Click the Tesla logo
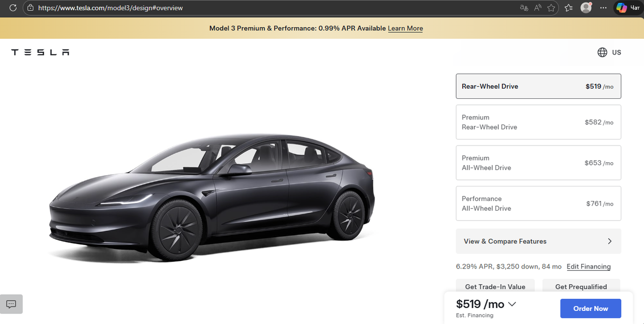Screen dimensions: 644x324 coord(40,52)
